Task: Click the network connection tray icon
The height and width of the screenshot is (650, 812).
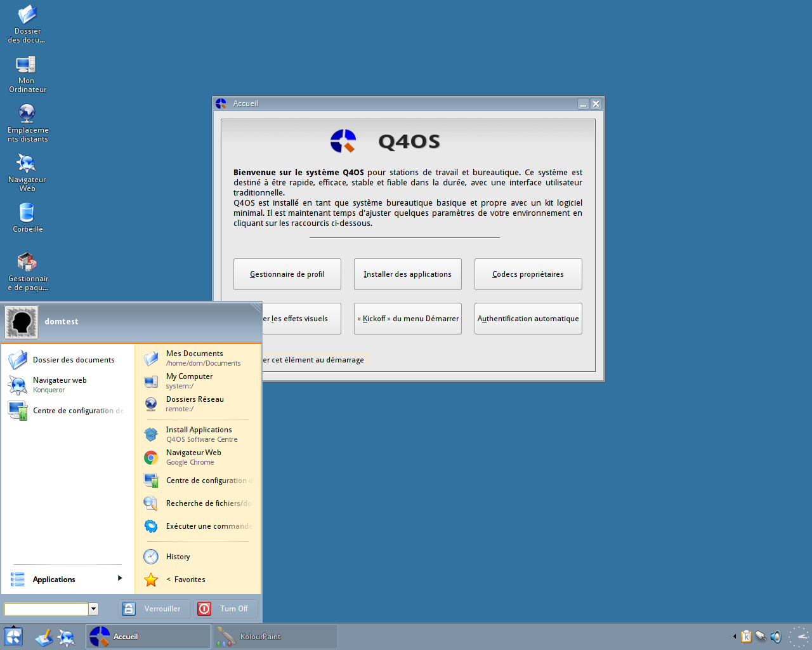Action: 761,636
